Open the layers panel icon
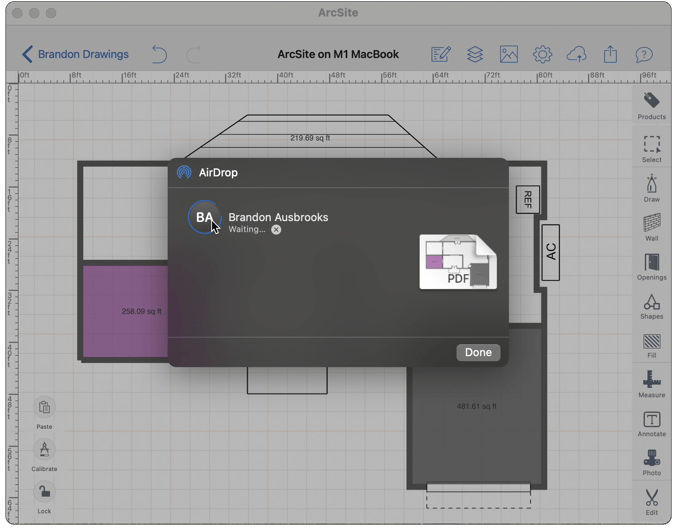Image resolution: width=680 pixels, height=530 pixels. pos(474,54)
